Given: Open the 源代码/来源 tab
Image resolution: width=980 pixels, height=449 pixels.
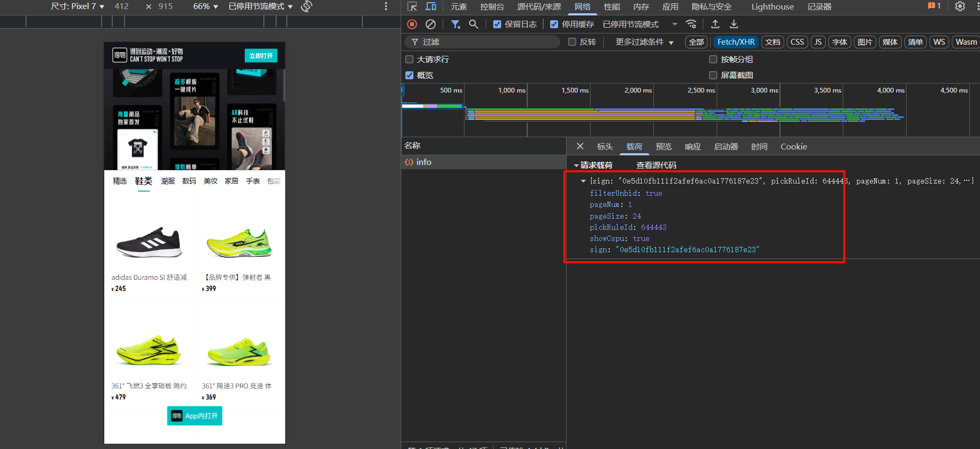Looking at the screenshot, I should point(539,6).
